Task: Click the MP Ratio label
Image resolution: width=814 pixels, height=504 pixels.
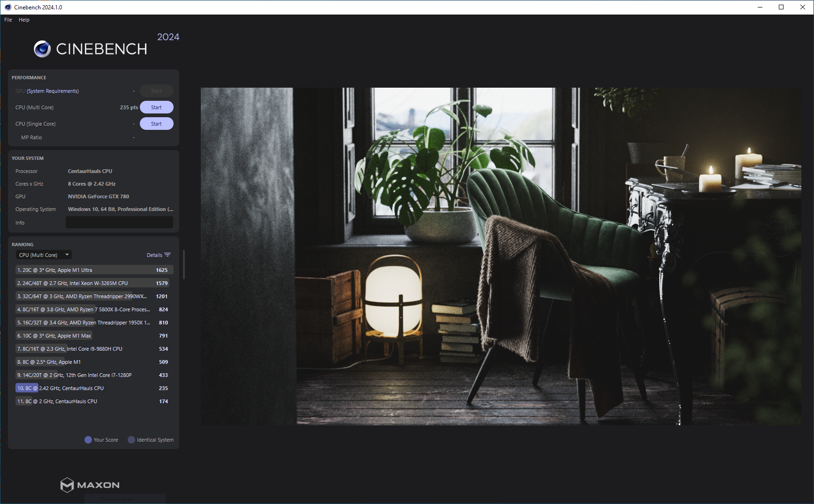Action: point(31,137)
